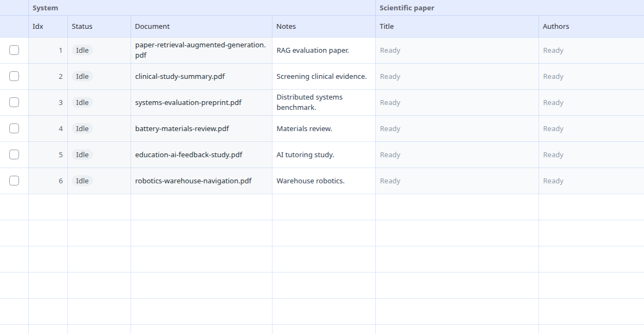Select the 'AI tutoring study.' notes cell
The image size is (644, 334).
click(x=324, y=154)
